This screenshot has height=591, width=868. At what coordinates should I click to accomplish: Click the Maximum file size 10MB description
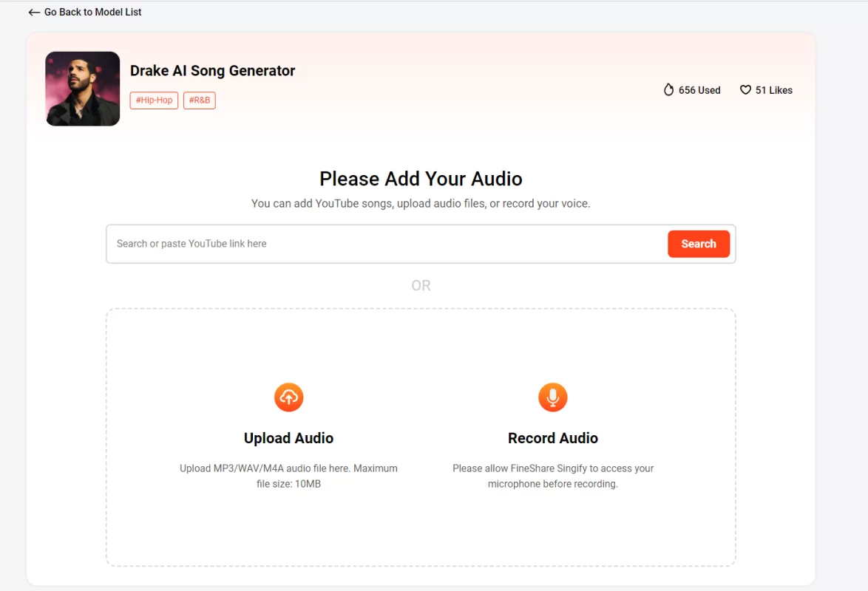click(x=288, y=476)
